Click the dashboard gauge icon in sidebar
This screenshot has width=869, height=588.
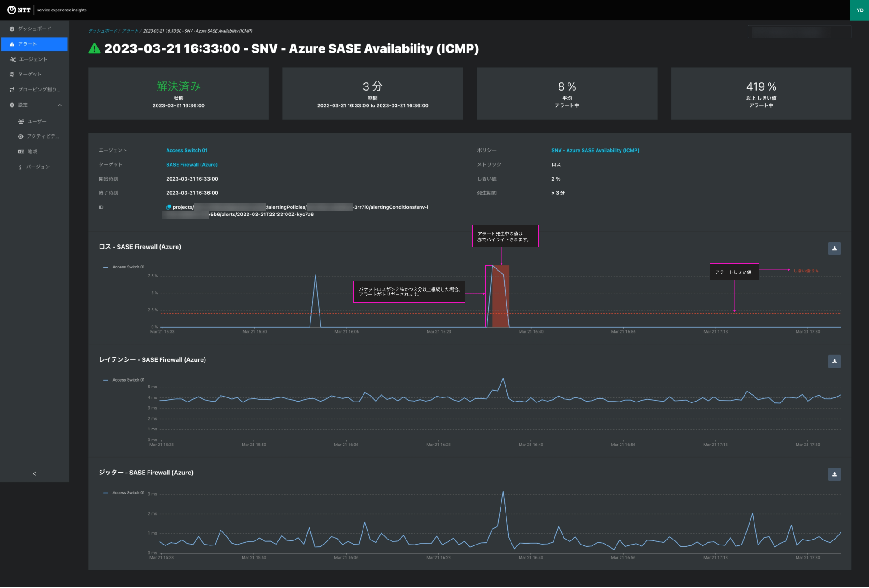pyautogui.click(x=12, y=29)
